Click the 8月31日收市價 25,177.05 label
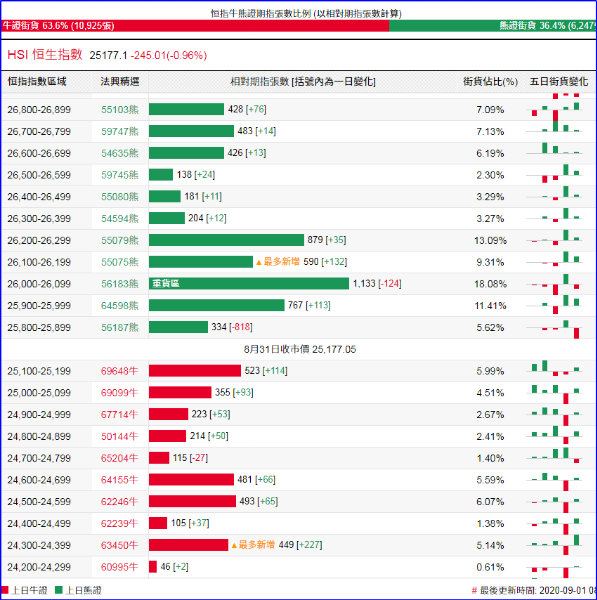The width and height of the screenshot is (597, 600). (x=300, y=349)
